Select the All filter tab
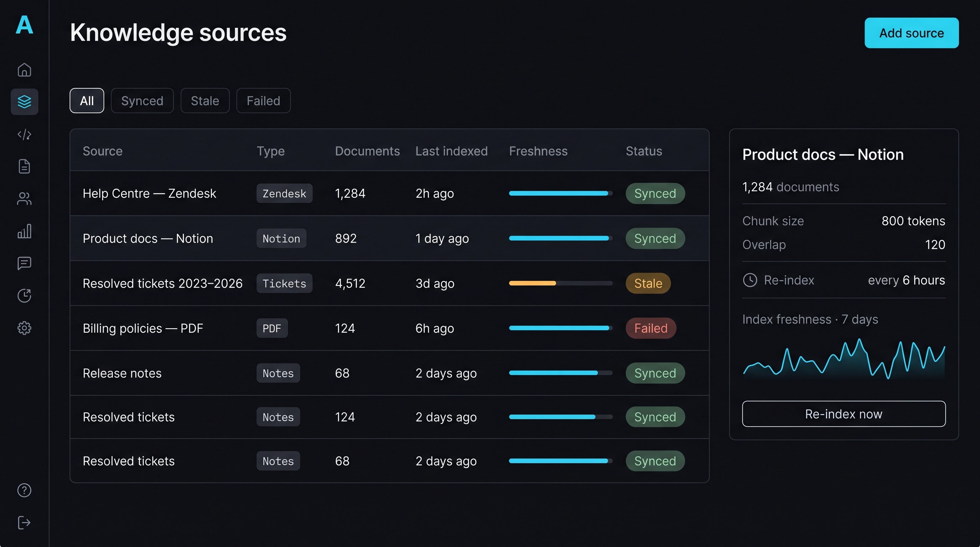The image size is (980, 547). tap(87, 101)
